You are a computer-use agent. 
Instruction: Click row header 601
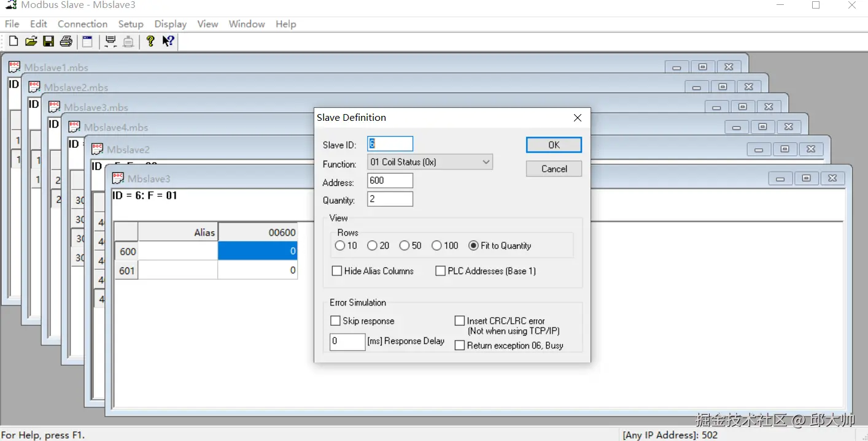126,270
